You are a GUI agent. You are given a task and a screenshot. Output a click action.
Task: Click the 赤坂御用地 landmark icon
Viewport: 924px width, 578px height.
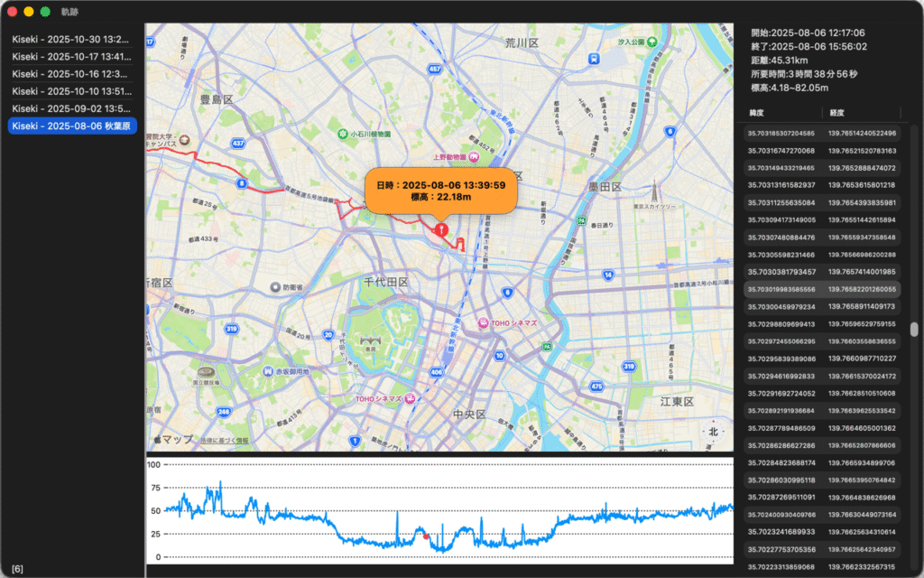268,371
